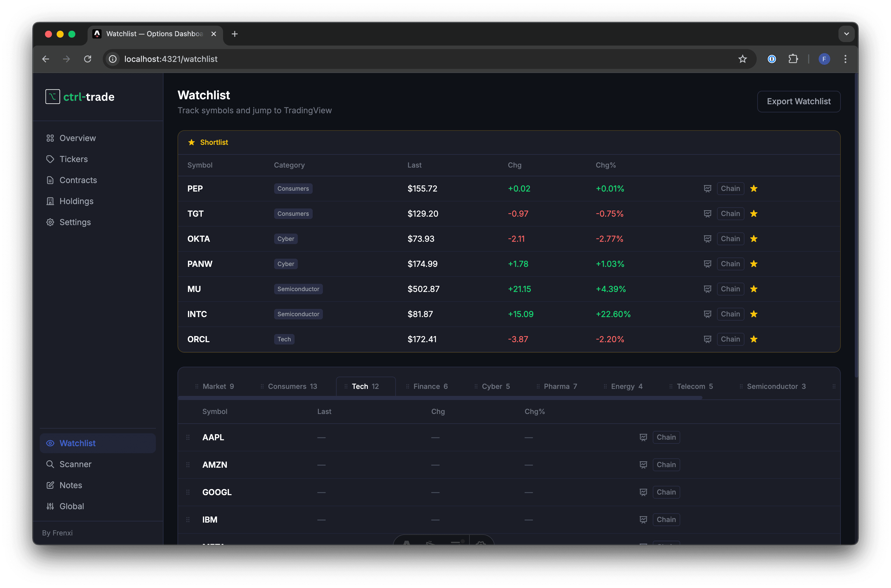Open the chart icon next to PEP's Chain button
Screen dimensions: 891x588
coord(707,189)
